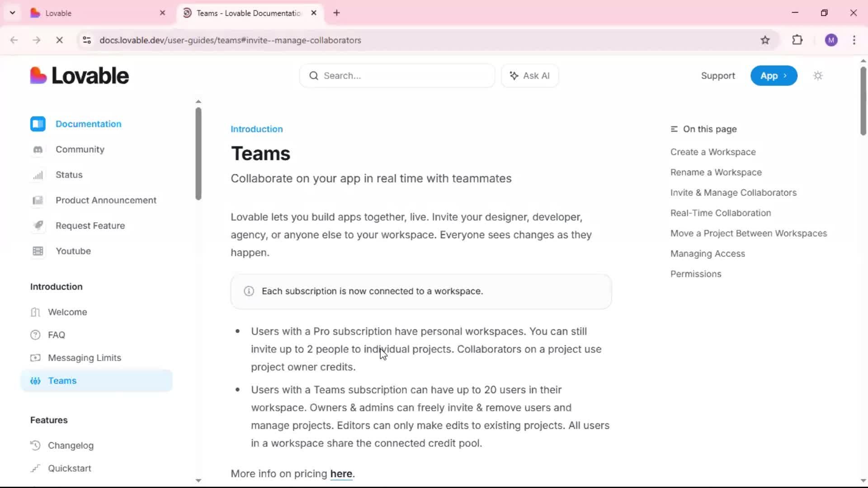The image size is (868, 488).
Task: Click the Welcome page icon
Action: point(35,312)
